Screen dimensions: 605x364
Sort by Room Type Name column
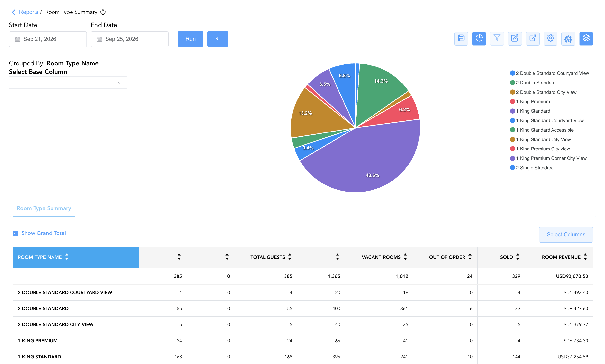tap(67, 257)
